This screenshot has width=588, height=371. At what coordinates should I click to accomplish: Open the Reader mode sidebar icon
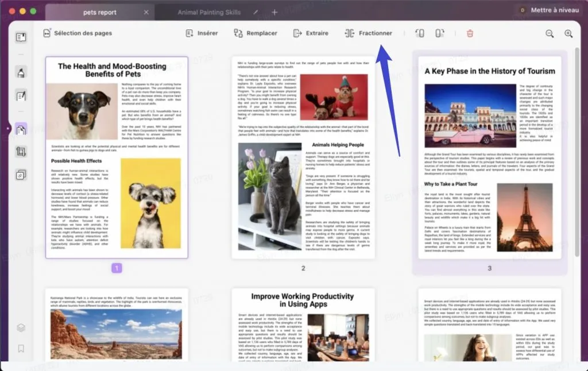tap(21, 37)
